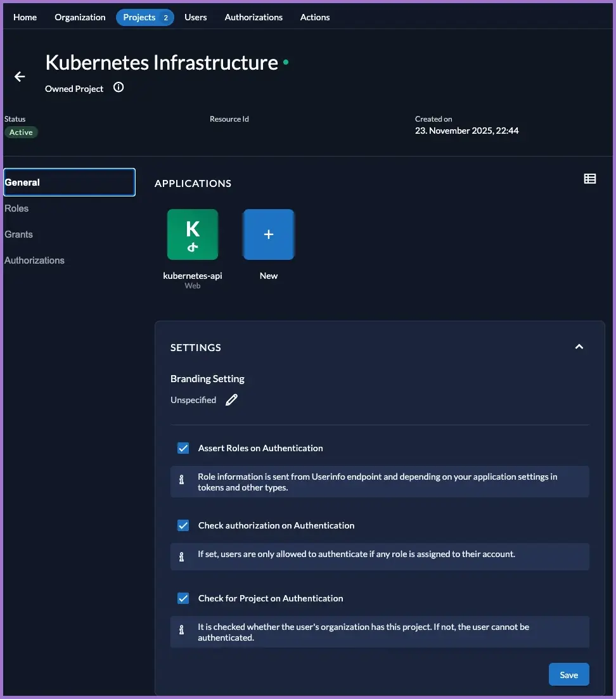Click the Active status badge
Viewport: 616px width, 699px height.
pyautogui.click(x=21, y=132)
